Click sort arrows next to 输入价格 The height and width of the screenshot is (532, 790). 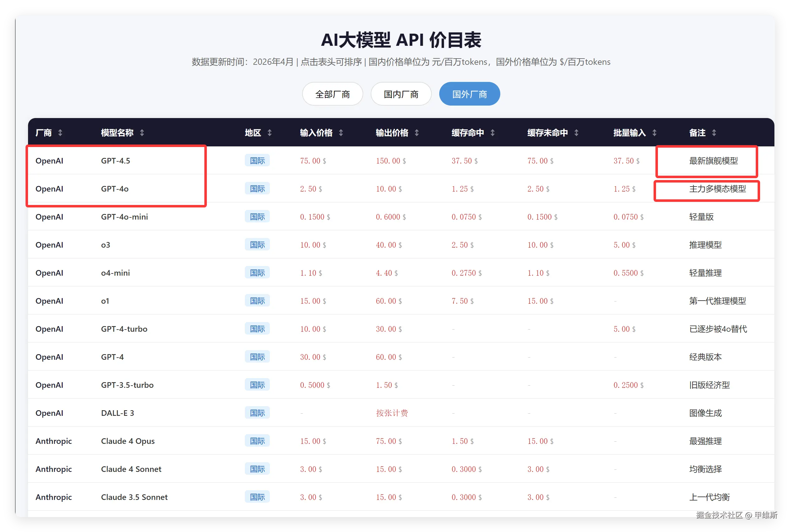tap(341, 133)
